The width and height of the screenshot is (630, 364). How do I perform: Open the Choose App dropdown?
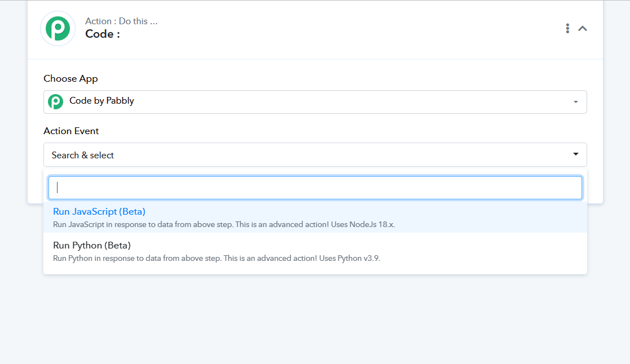click(x=315, y=102)
